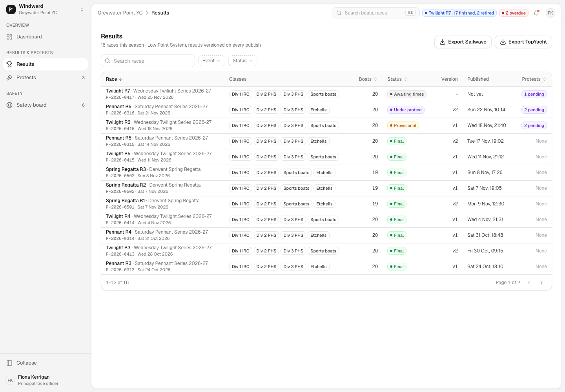This screenshot has height=392, width=565.
Task: Click the Twilight R7 race name
Action: (118, 91)
